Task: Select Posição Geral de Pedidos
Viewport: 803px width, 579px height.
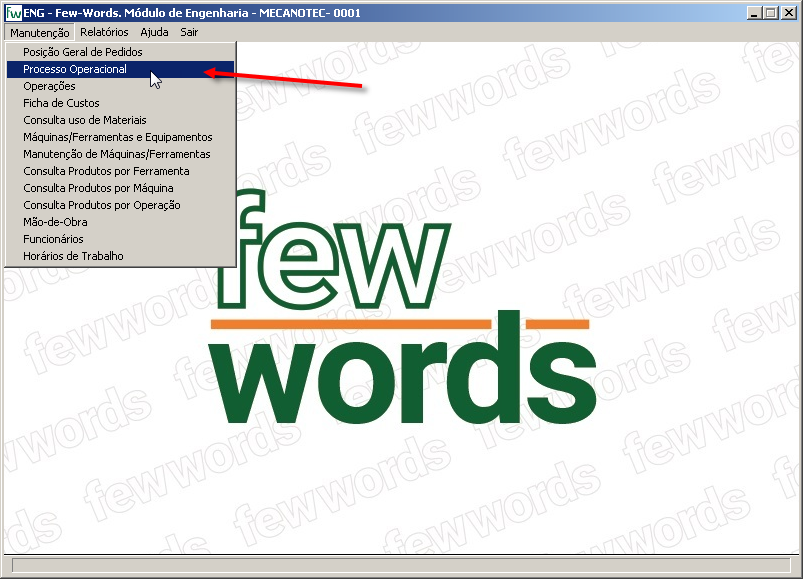Action: coord(120,52)
